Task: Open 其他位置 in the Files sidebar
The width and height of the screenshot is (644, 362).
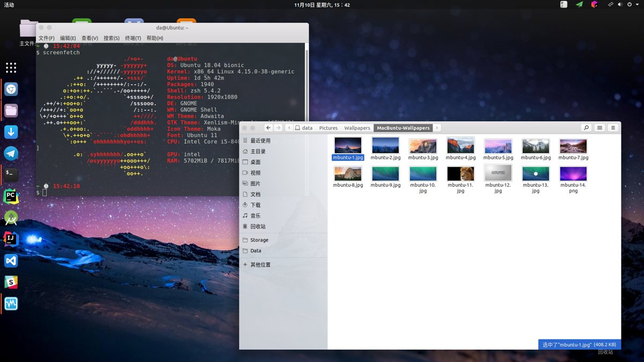Action: [283, 264]
